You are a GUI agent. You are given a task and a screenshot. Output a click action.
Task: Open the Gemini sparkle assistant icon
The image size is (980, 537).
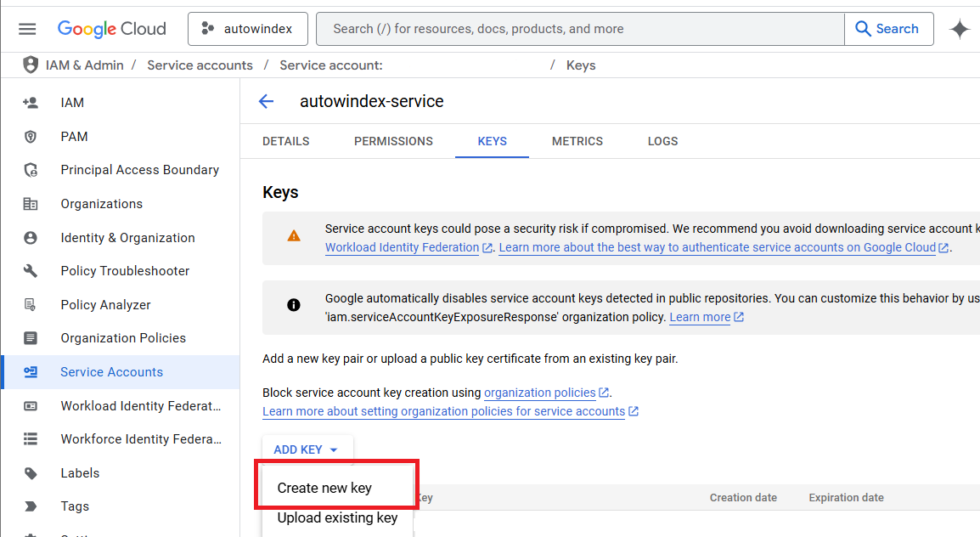(960, 29)
